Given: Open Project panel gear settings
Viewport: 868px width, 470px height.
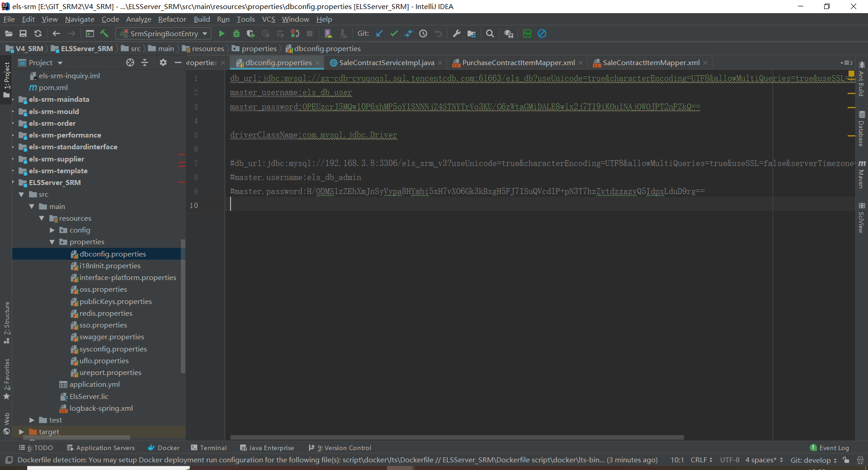Looking at the screenshot, I should [x=163, y=63].
